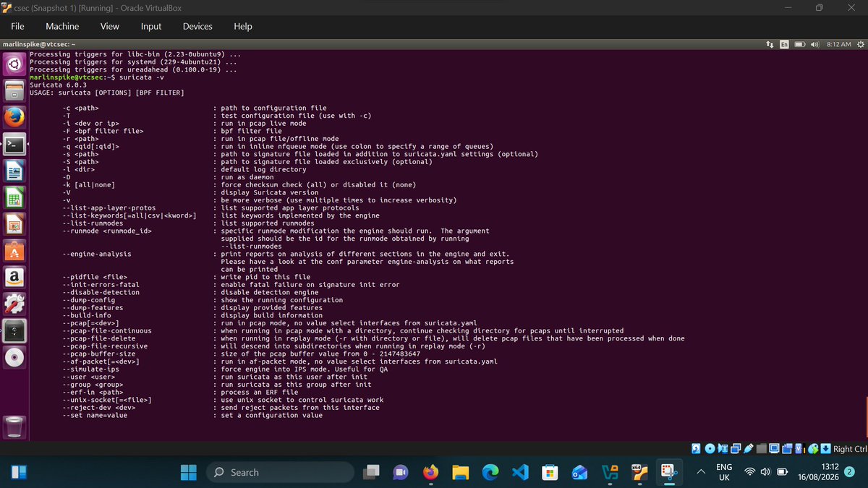This screenshot has width=868, height=488.
Task: Open Firefox on Windows taskbar
Action: (431, 472)
